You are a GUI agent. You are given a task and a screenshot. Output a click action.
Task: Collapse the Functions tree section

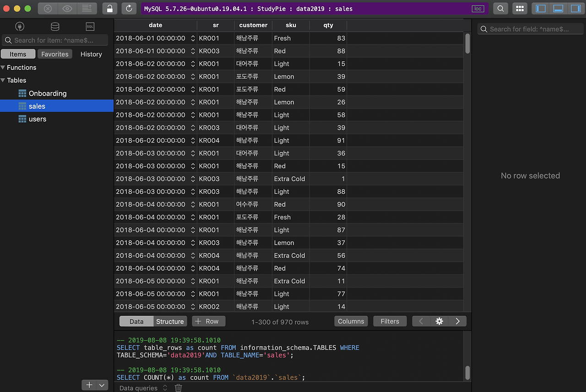tap(3, 68)
